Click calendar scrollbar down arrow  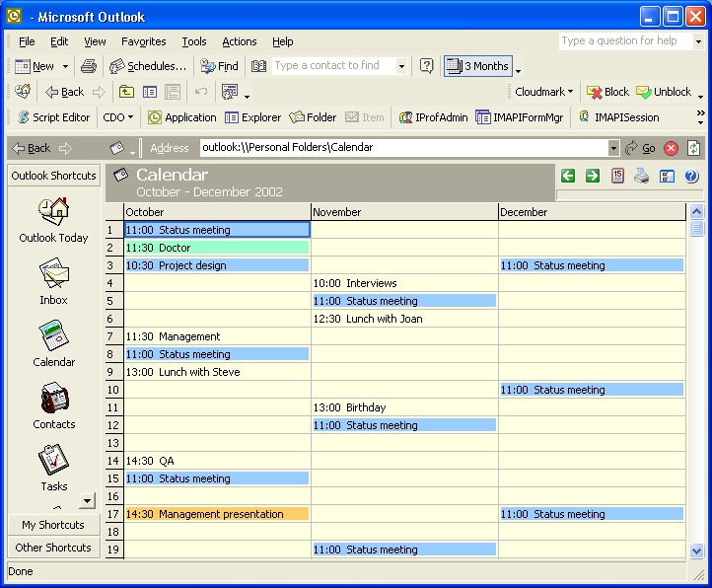pos(696,551)
